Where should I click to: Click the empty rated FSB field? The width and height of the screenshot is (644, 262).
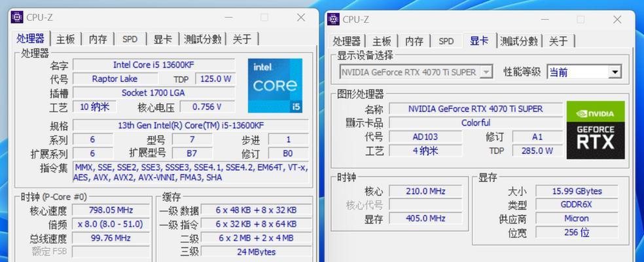click(111, 252)
